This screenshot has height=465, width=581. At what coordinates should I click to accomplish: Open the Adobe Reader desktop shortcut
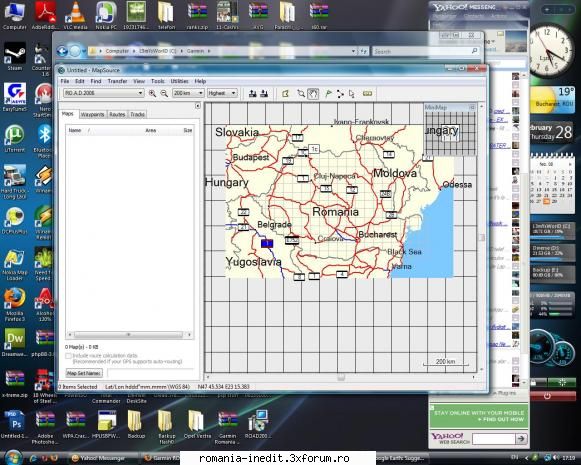45,15
